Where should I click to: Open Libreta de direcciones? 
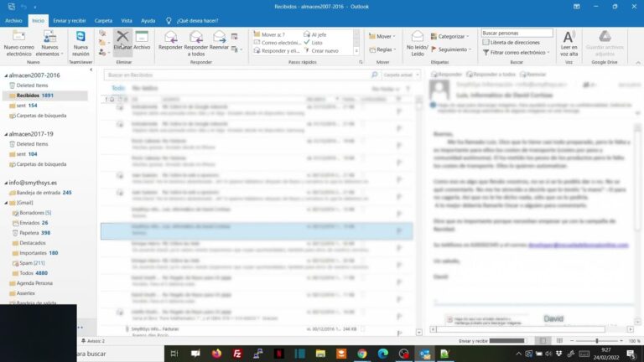pos(511,42)
